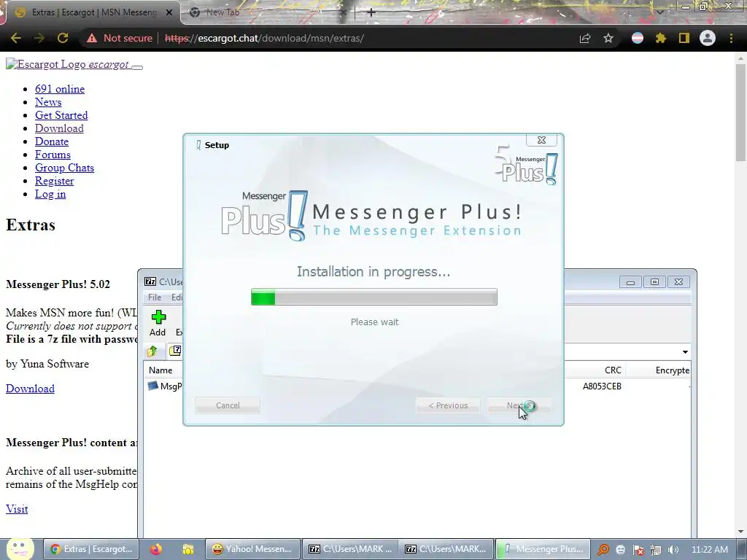Click the grey smiley tray icon
This screenshot has height=560, width=747.
pyautogui.click(x=620, y=550)
